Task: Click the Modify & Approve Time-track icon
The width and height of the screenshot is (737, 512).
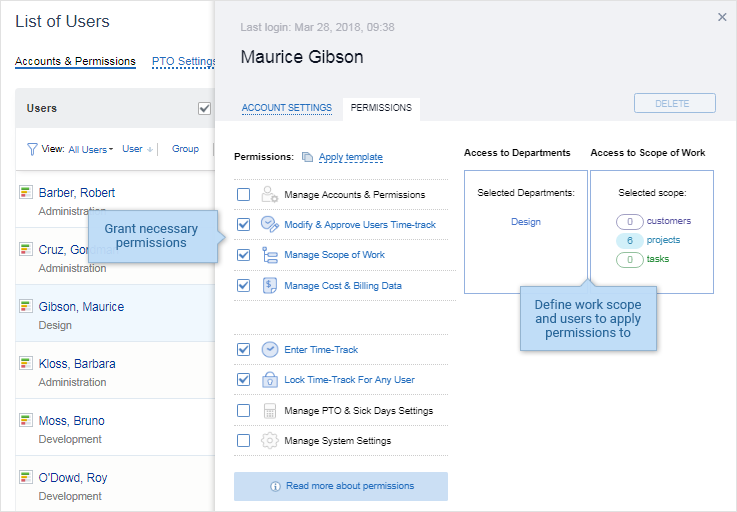Action: (270, 224)
